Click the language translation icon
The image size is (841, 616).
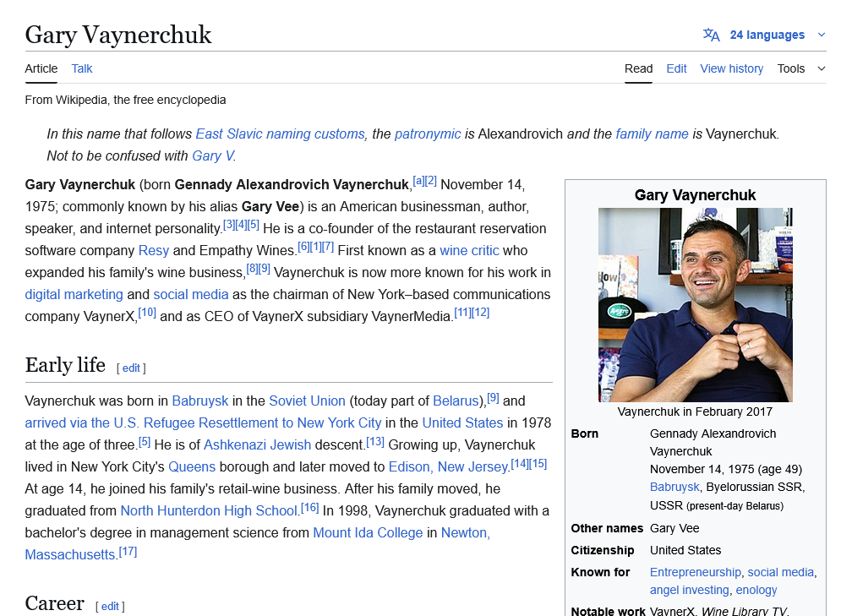point(711,35)
